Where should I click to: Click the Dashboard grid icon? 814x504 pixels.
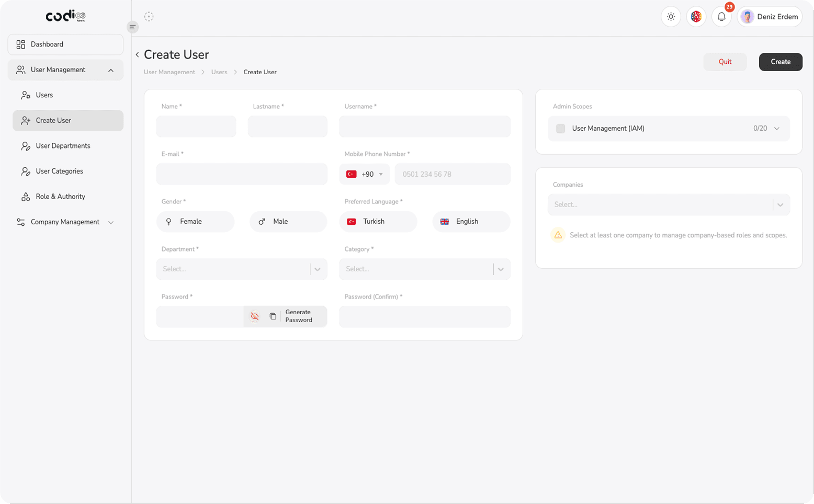(20, 44)
